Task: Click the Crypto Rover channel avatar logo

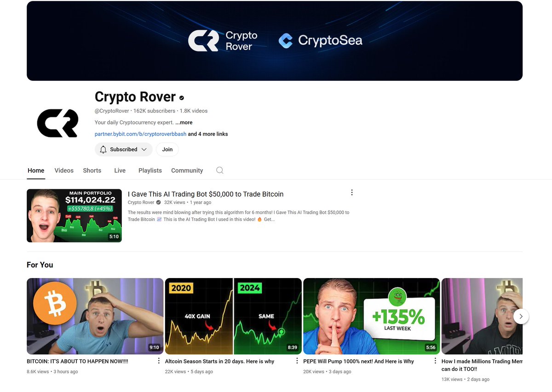Action: [x=57, y=123]
